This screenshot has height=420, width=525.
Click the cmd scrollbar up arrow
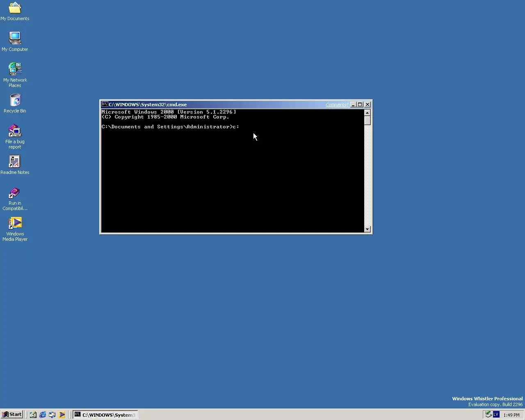[367, 113]
